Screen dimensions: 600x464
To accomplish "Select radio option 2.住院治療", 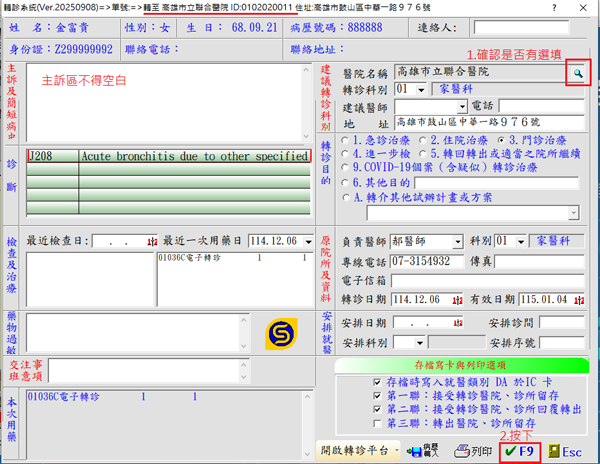I will (x=421, y=140).
